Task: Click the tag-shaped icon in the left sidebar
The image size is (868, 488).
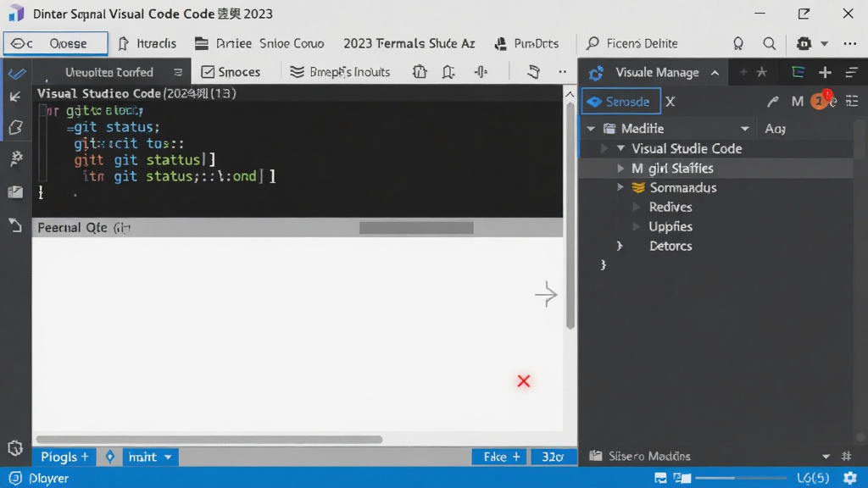Action: coord(15,127)
